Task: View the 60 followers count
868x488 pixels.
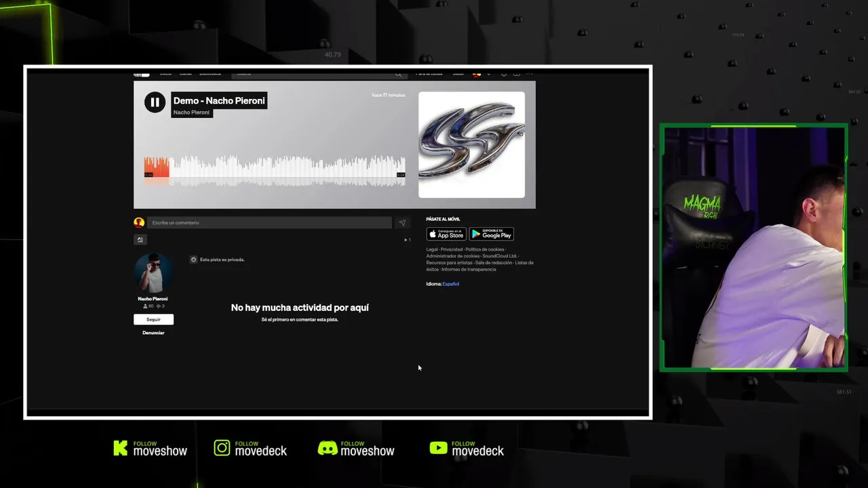Action: [x=149, y=306]
